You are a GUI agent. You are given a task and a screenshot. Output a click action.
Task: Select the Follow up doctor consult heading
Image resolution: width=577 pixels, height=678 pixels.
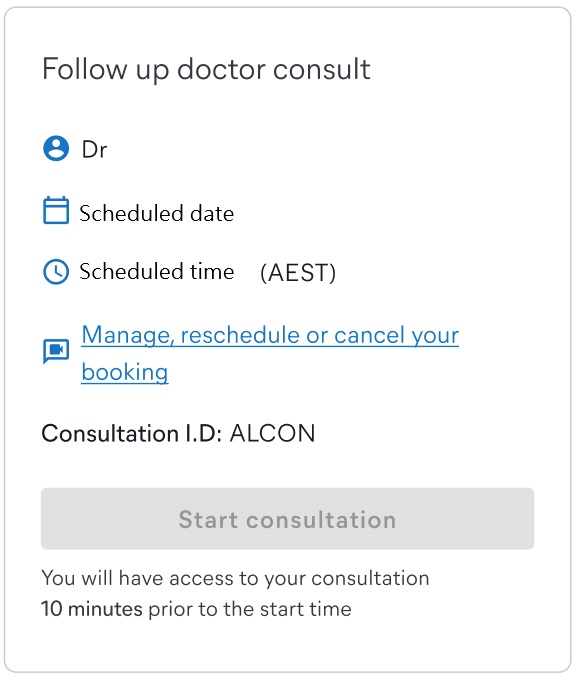coord(206,70)
